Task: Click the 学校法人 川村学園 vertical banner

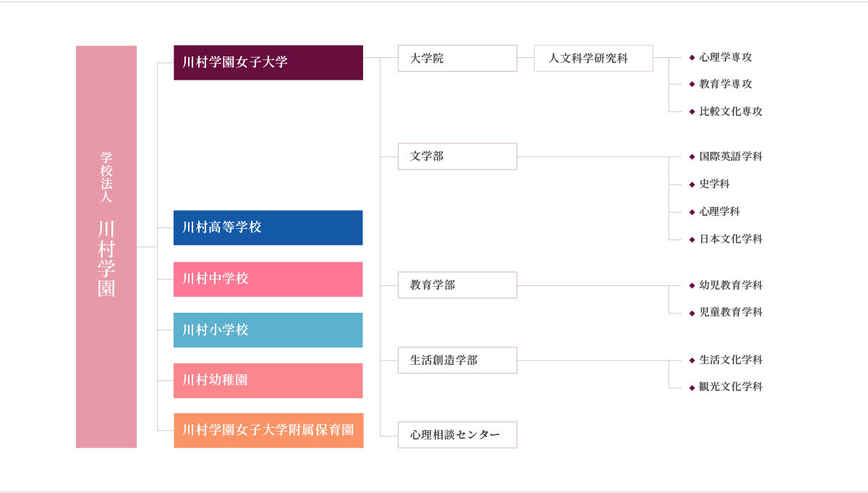Action: (x=106, y=247)
